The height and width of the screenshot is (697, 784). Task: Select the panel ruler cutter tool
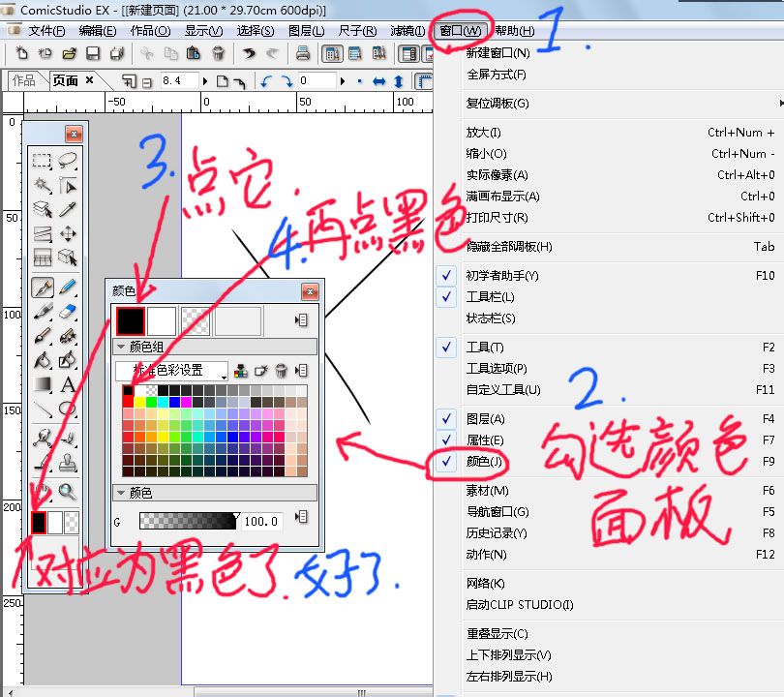[42, 233]
